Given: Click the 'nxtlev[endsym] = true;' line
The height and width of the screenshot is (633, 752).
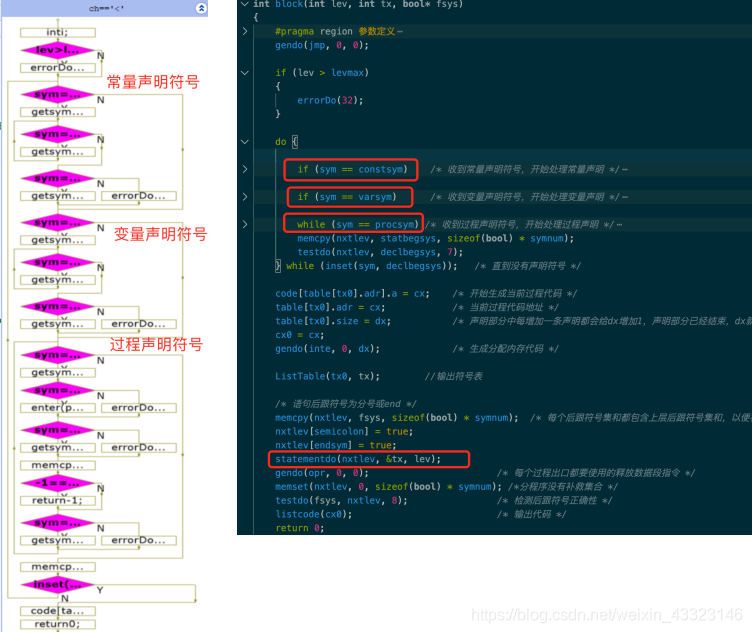Looking at the screenshot, I should coord(336,445).
